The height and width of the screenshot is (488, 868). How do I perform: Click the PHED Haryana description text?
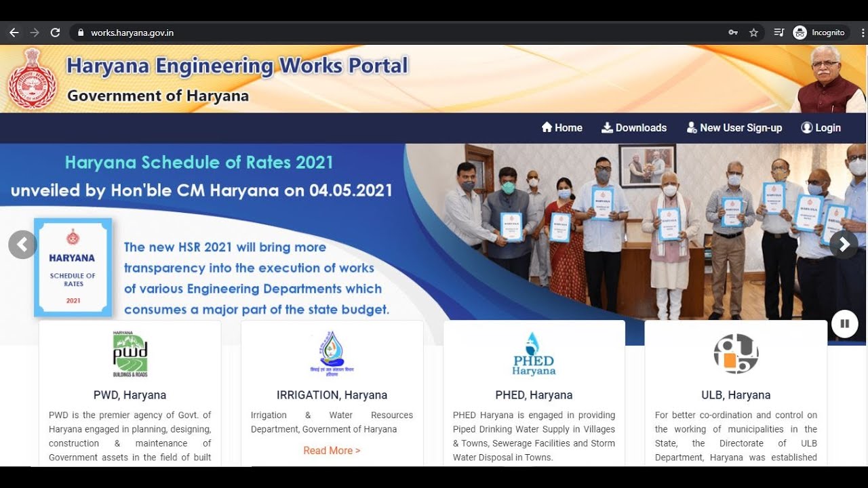point(534,436)
